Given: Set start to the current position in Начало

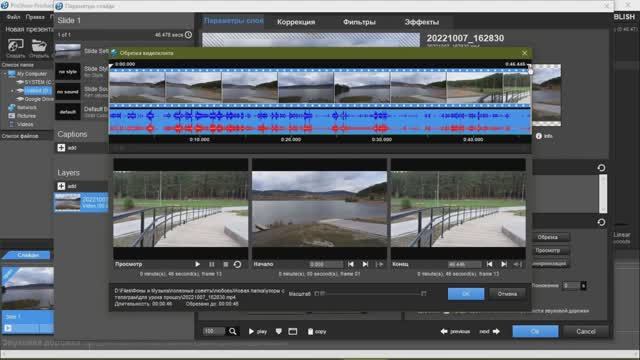Looking at the screenshot, I should pyautogui.click(x=380, y=264).
